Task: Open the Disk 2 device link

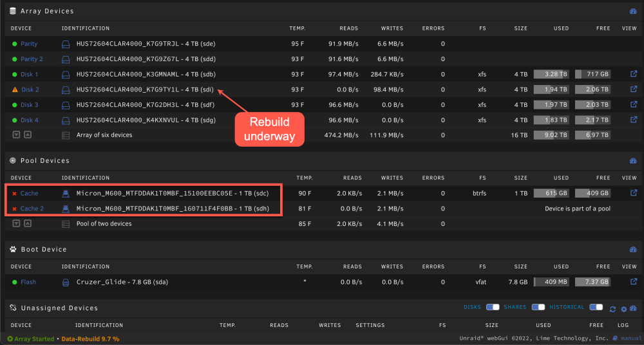Action: click(30, 89)
